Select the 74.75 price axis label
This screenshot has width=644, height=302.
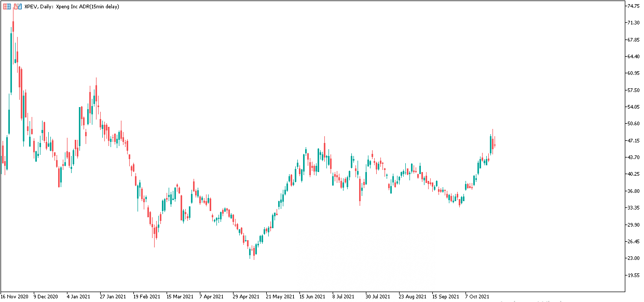click(x=634, y=6)
